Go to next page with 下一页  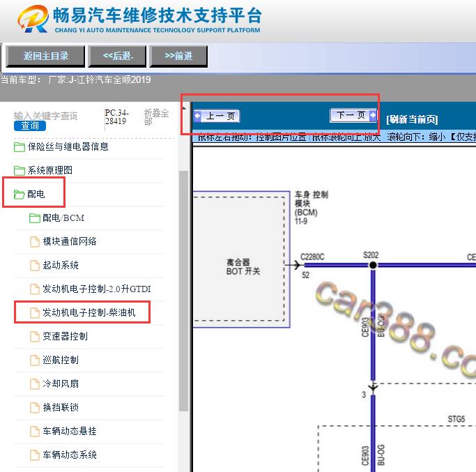click(353, 115)
